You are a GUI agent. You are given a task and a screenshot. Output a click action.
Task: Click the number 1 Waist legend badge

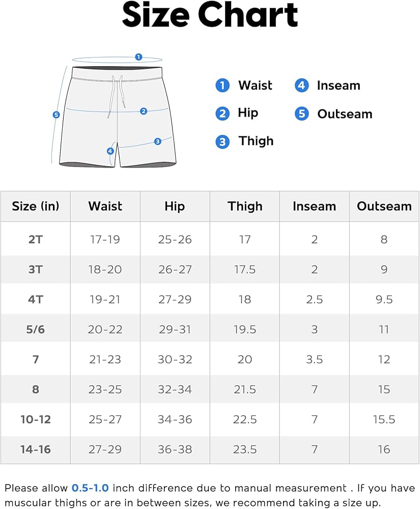pyautogui.click(x=222, y=86)
